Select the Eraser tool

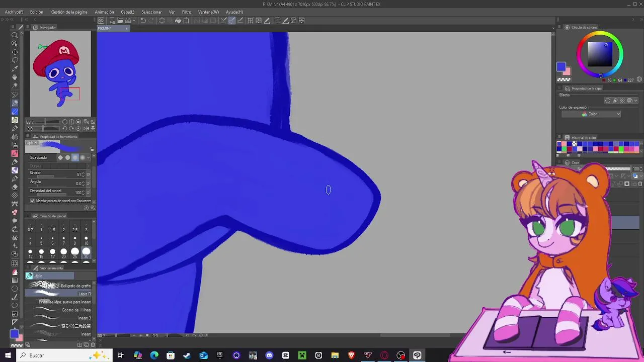point(15,187)
